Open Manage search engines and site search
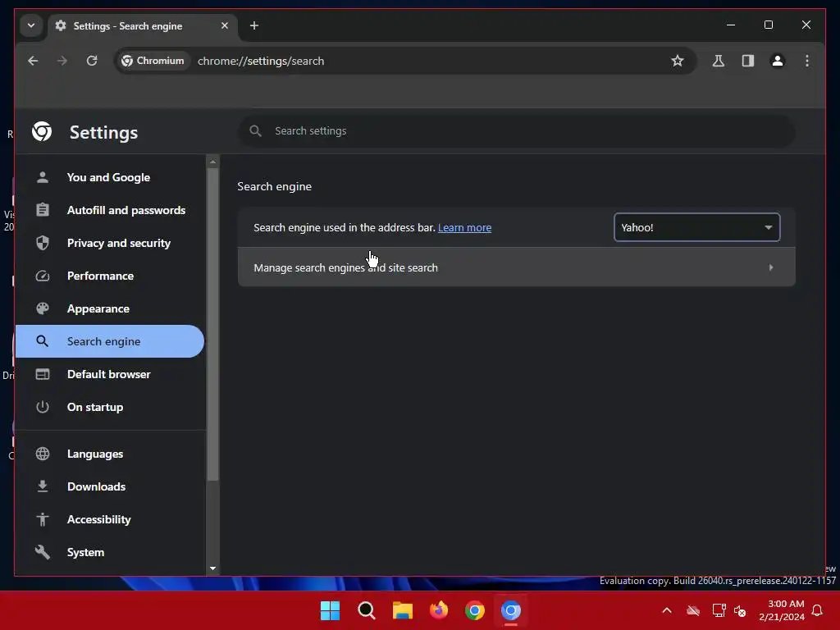The image size is (840, 630). pyautogui.click(x=517, y=267)
